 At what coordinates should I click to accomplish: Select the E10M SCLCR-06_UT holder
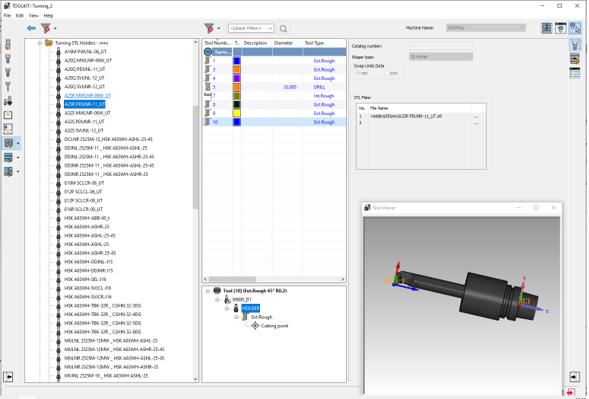[84, 183]
